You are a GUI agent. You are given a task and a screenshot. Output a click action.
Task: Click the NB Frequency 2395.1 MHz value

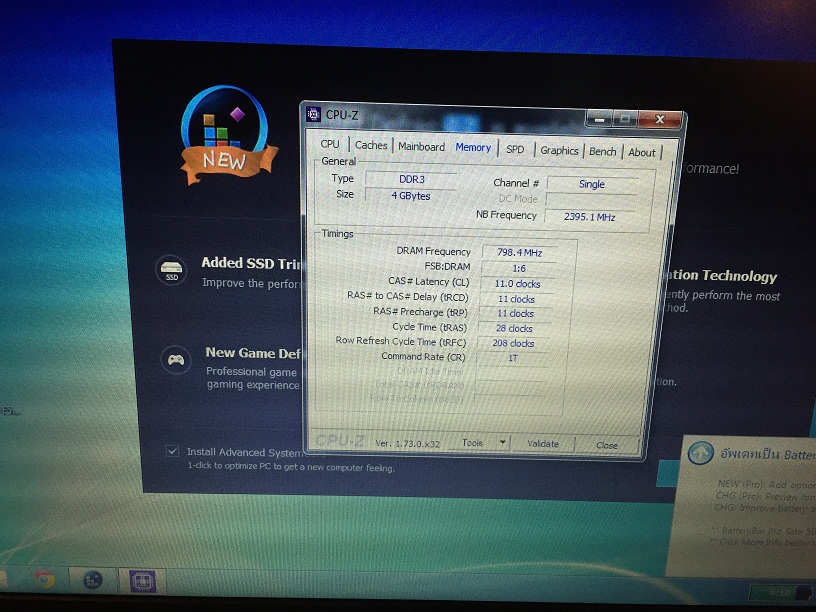(x=590, y=216)
